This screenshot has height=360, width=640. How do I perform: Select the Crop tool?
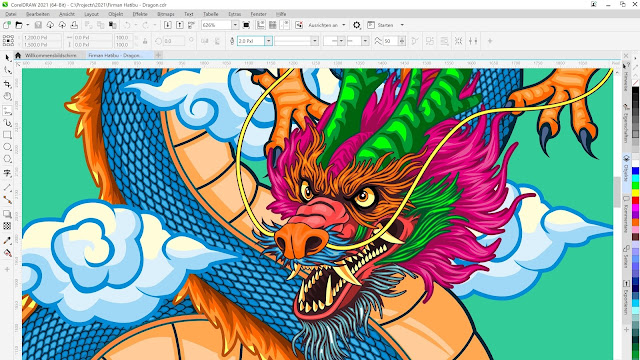tap(7, 84)
